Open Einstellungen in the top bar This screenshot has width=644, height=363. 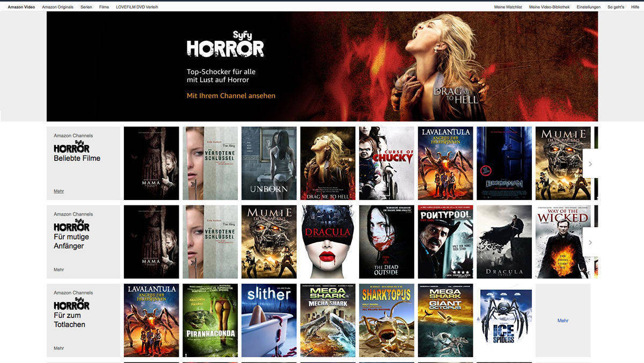(588, 7)
